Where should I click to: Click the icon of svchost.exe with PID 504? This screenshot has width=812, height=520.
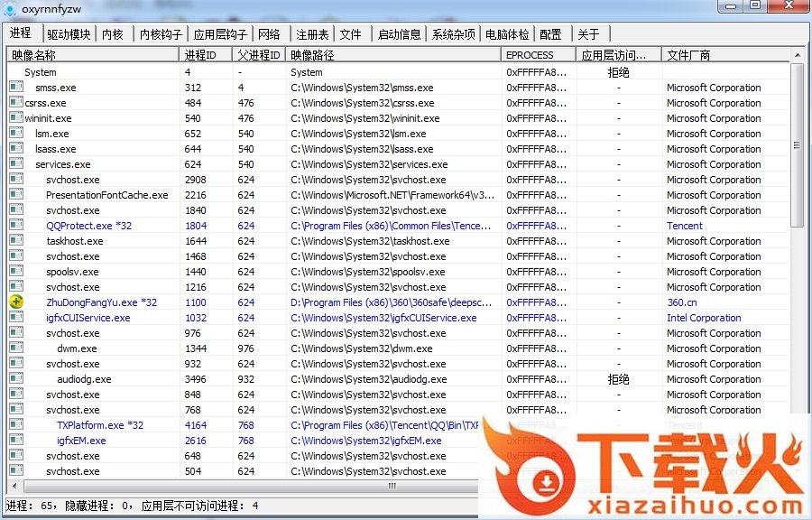pyautogui.click(x=16, y=470)
